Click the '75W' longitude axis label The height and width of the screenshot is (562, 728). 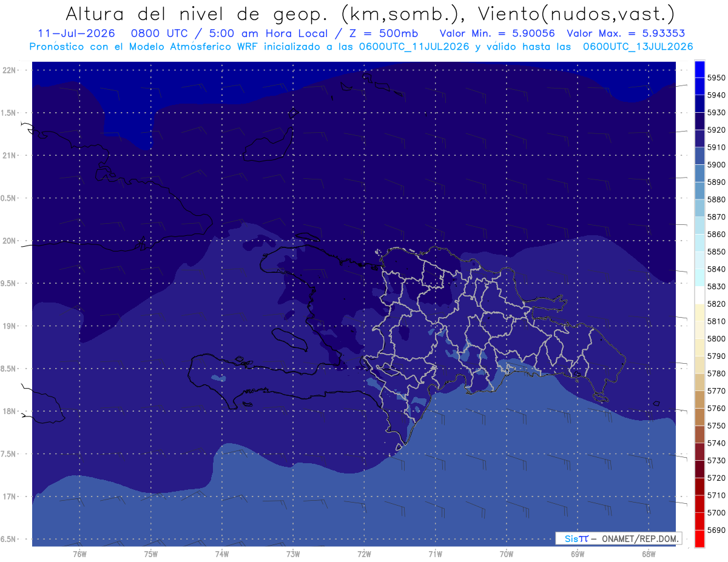[151, 554]
